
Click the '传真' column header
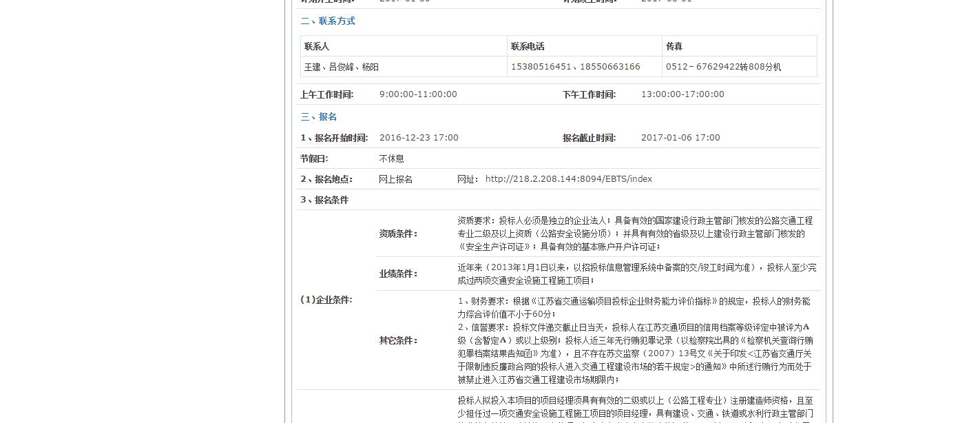[674, 46]
